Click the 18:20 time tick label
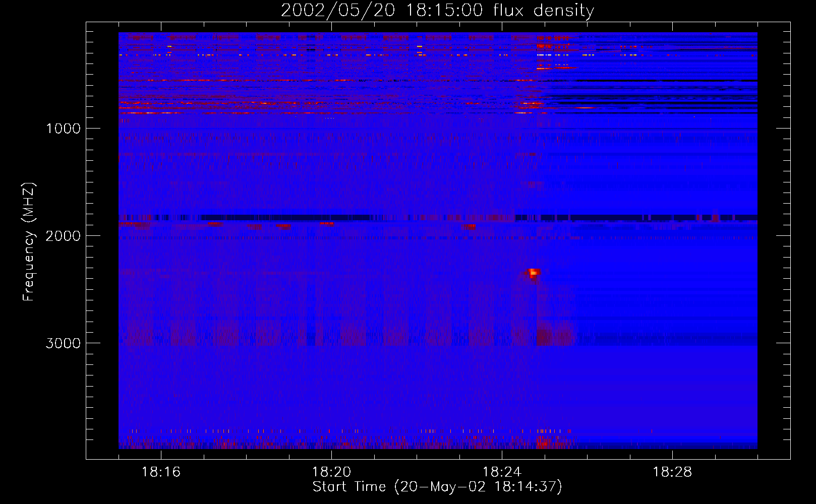Viewport: 816px width, 504px height. point(332,472)
